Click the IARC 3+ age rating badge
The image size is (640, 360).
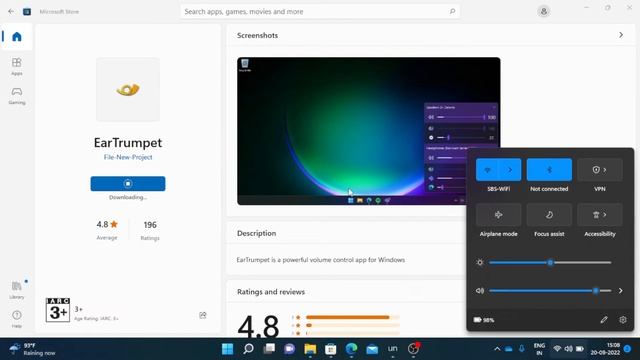58,310
